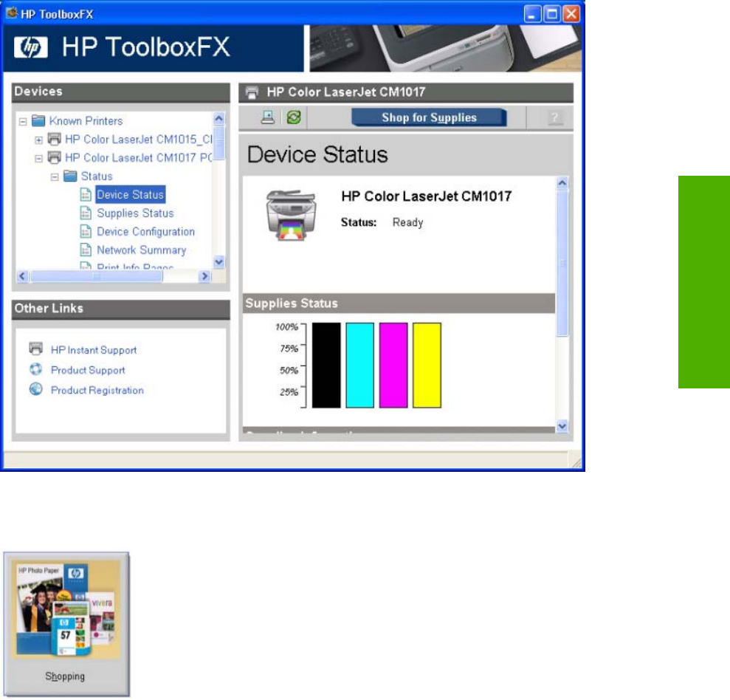Click the Status folder icon

(x=70, y=176)
